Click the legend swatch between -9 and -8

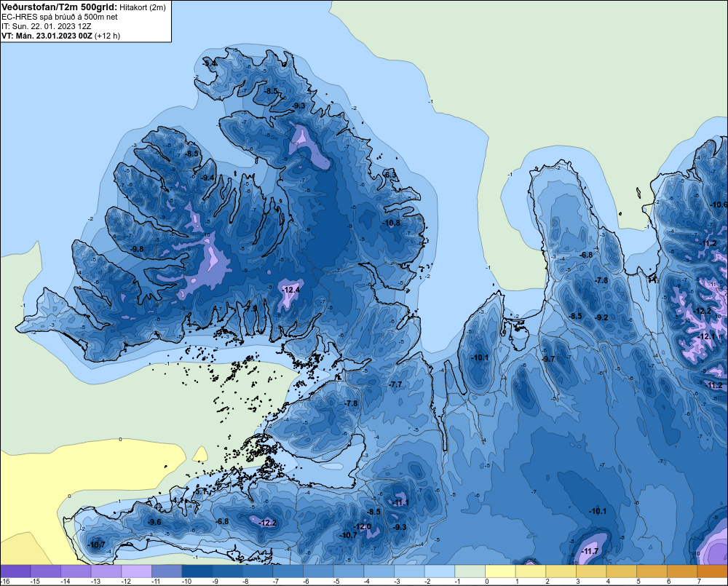point(228,571)
